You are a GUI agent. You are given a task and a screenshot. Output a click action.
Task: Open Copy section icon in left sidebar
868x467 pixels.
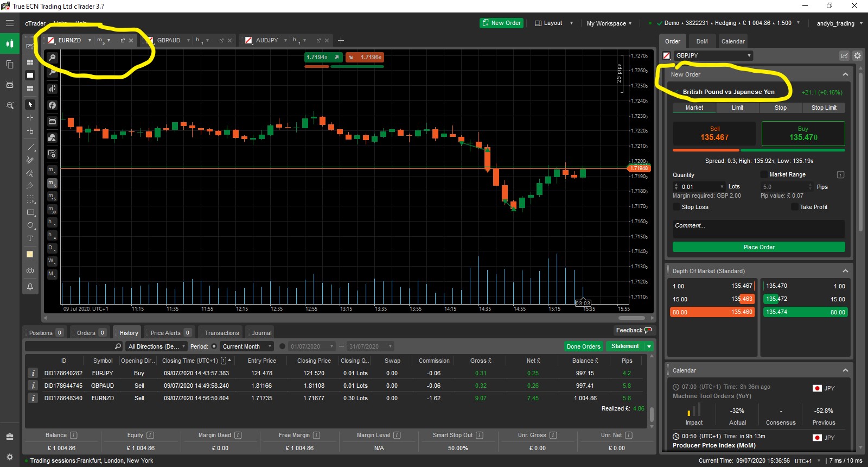(x=10, y=64)
